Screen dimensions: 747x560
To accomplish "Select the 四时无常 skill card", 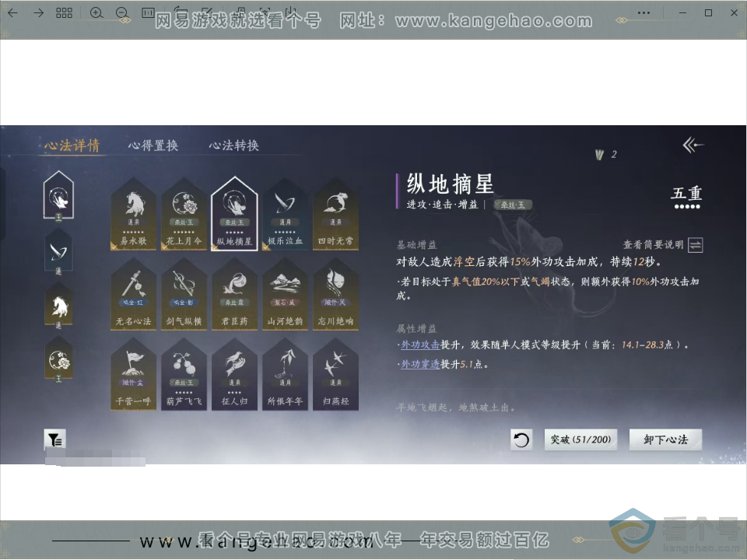I will [335, 214].
